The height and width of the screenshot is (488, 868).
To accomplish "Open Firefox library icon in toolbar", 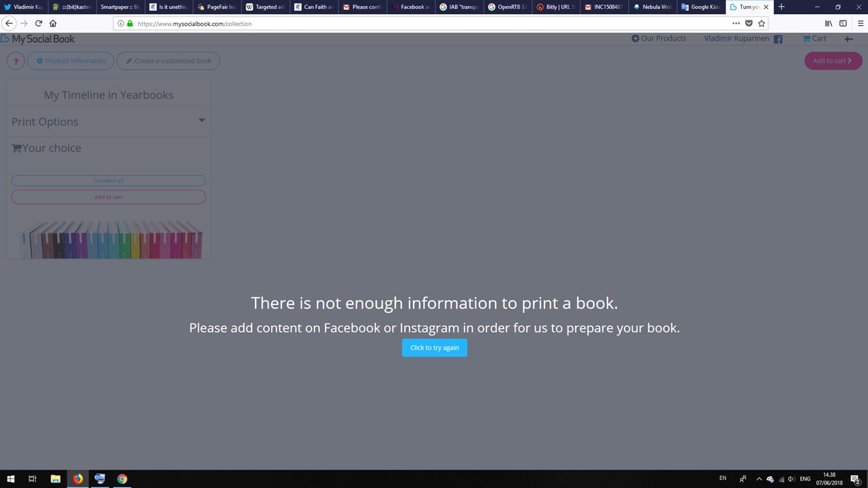I will 828,23.
